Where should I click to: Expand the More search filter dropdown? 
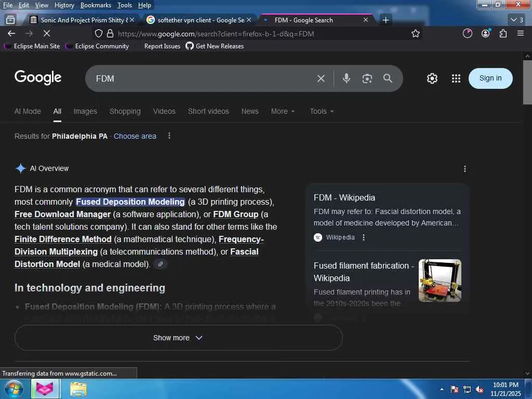(283, 111)
